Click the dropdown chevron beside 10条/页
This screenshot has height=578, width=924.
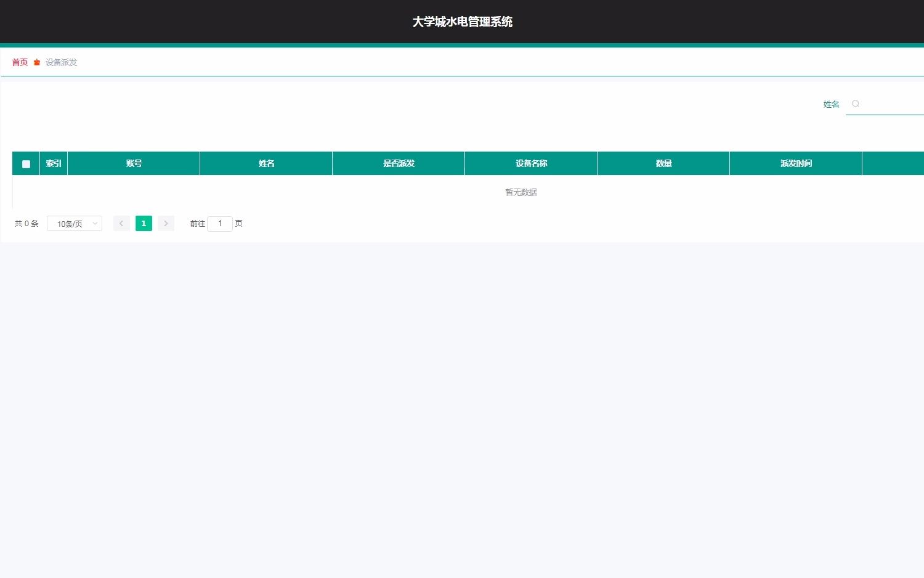(x=94, y=223)
